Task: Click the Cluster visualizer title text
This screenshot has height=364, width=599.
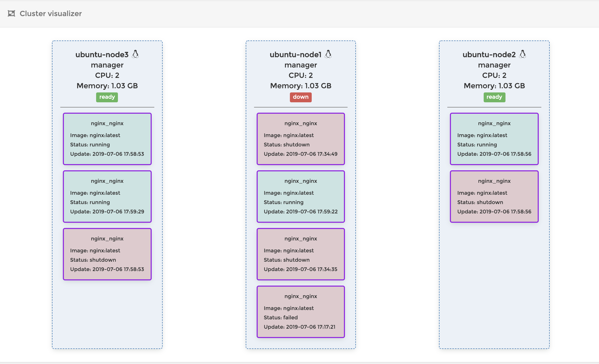Action: click(51, 14)
